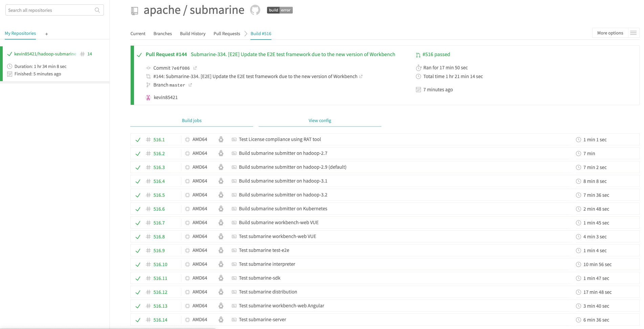Click clock icon next to 17 min 48 sec
The image size is (644, 329).
[579, 292]
